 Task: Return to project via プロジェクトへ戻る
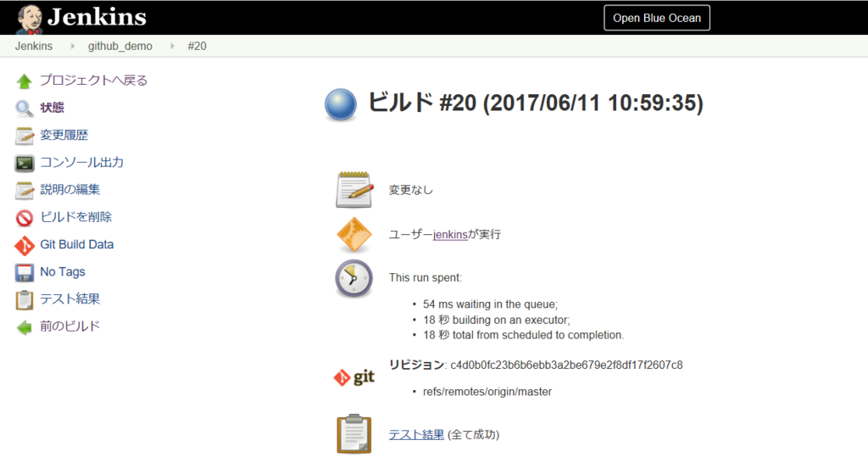(x=93, y=81)
